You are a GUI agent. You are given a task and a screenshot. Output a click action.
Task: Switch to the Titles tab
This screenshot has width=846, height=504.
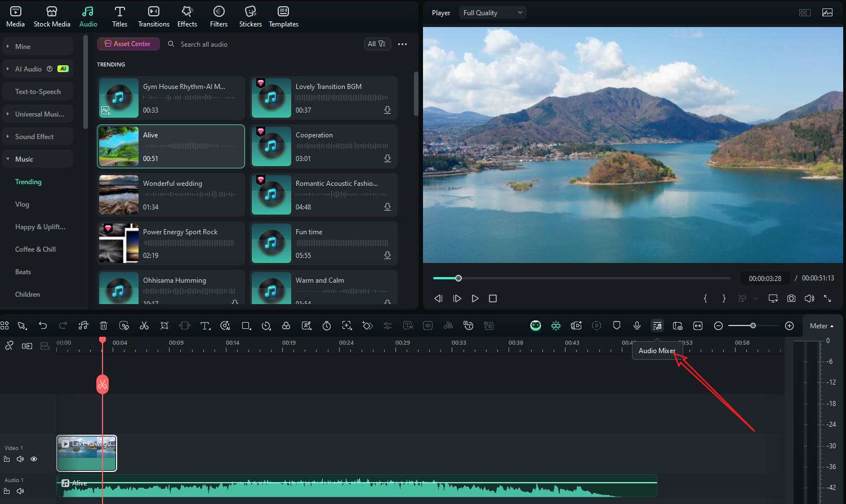pos(119,16)
